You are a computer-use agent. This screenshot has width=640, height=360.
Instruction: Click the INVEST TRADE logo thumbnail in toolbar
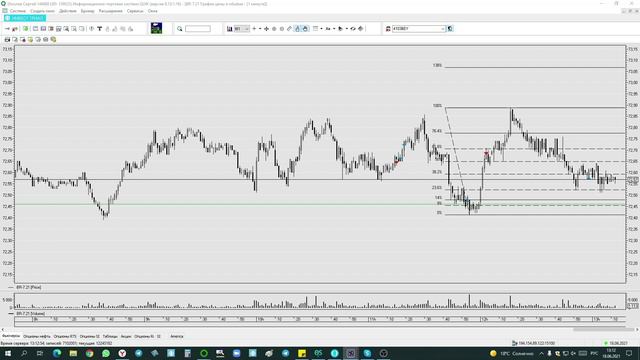click(x=156, y=28)
